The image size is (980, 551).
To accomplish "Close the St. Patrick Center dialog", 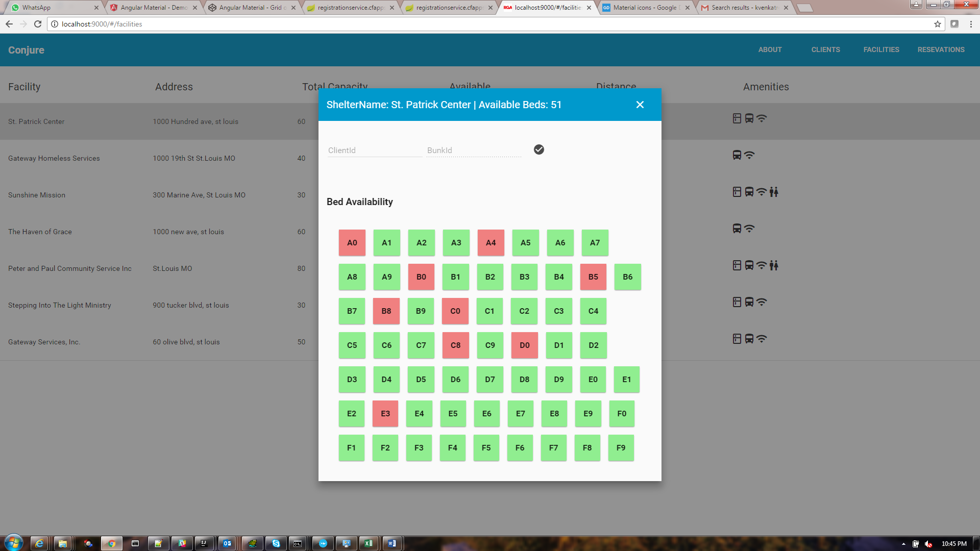I will [x=640, y=105].
